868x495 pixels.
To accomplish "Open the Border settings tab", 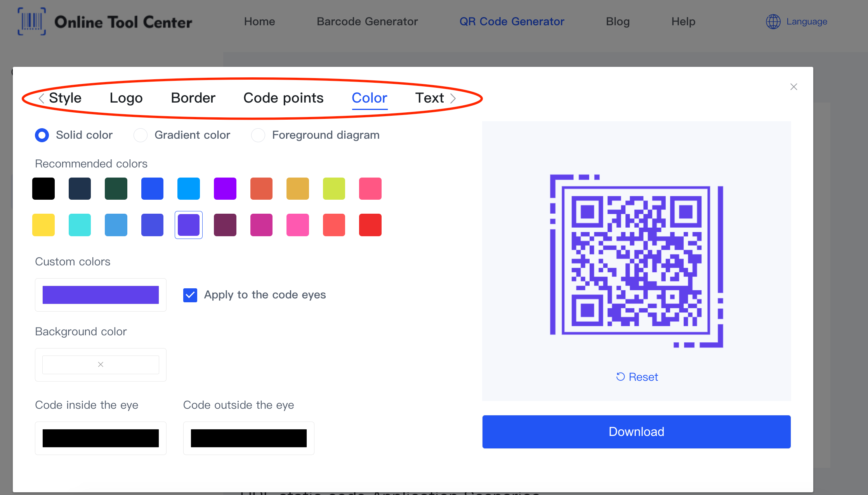I will coord(193,98).
